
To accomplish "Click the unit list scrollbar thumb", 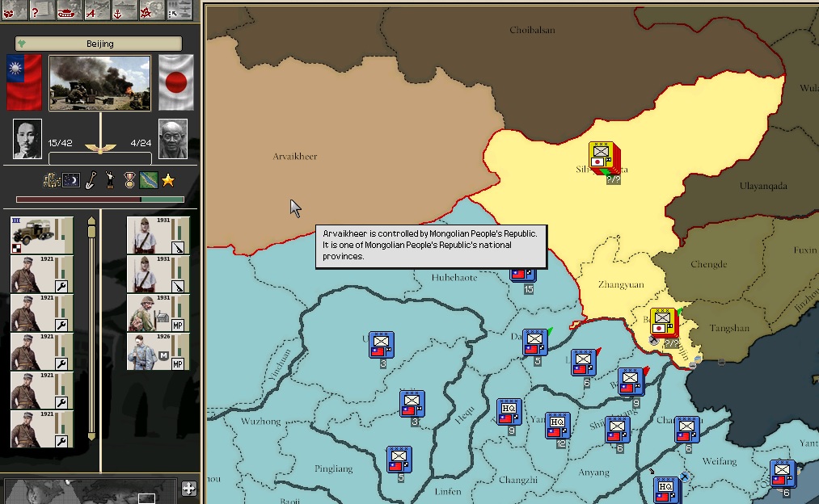I will 92,232.
